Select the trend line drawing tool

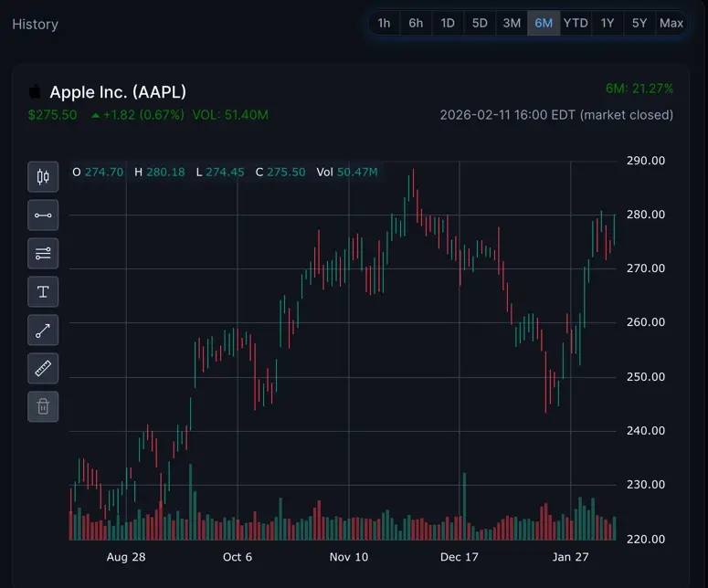click(x=43, y=331)
